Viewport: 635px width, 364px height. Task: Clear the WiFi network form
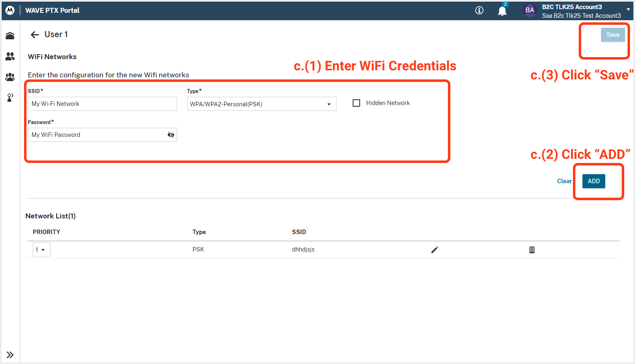point(564,181)
